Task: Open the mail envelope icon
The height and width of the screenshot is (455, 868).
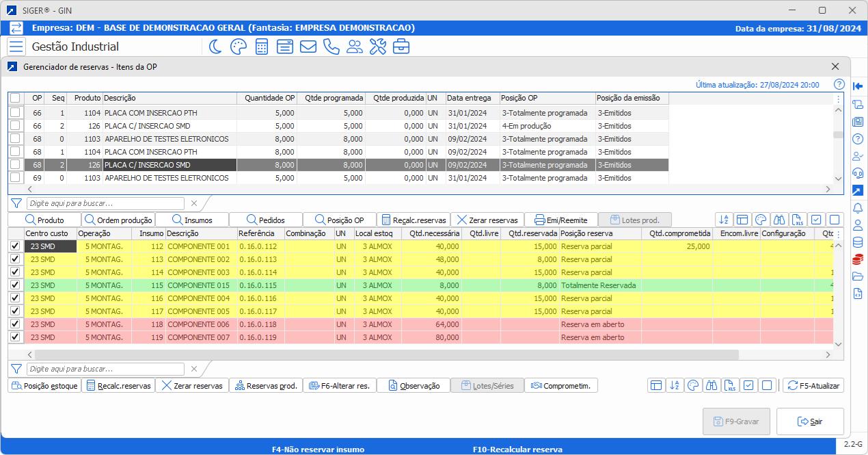Action: (308, 47)
